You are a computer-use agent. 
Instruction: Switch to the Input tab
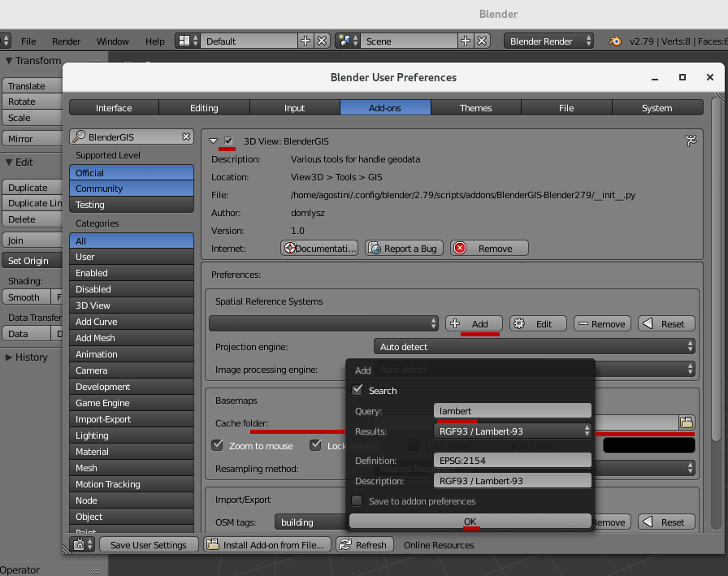[x=294, y=108]
